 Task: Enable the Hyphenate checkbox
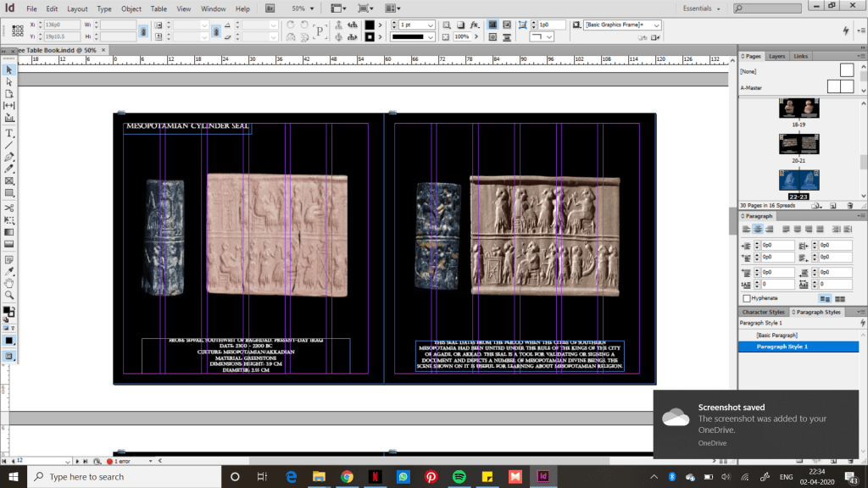point(747,298)
